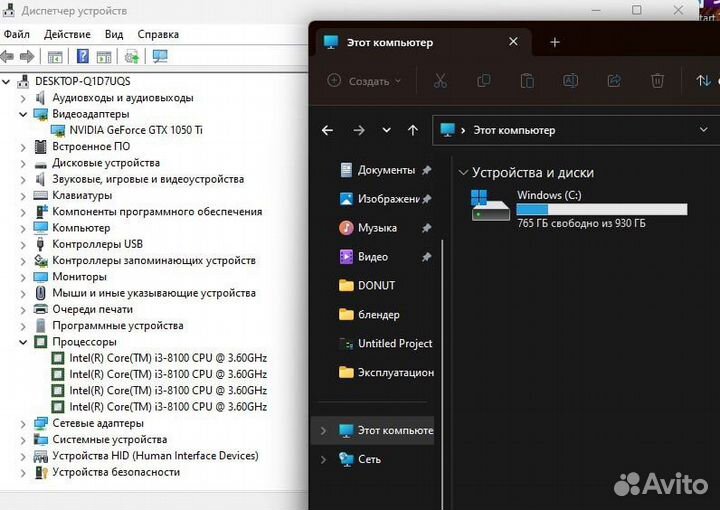Screen dimensions: 720x510
Task: Open the address bar history dropdown
Action: [703, 130]
